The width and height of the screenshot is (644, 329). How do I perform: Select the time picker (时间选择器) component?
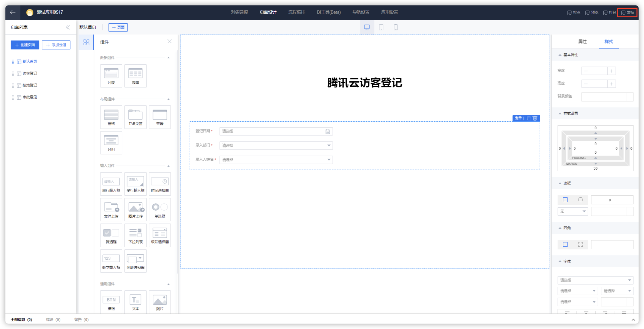coord(160,184)
